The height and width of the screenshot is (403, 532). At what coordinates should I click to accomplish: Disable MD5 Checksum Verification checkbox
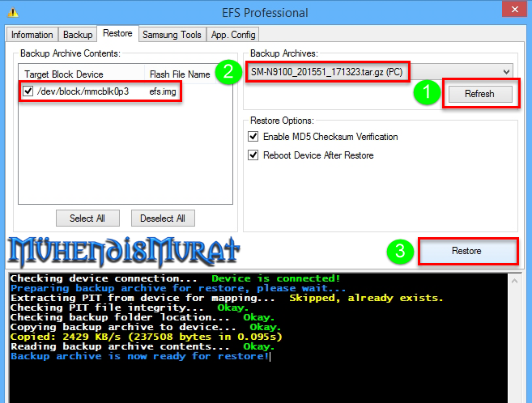[x=253, y=137]
